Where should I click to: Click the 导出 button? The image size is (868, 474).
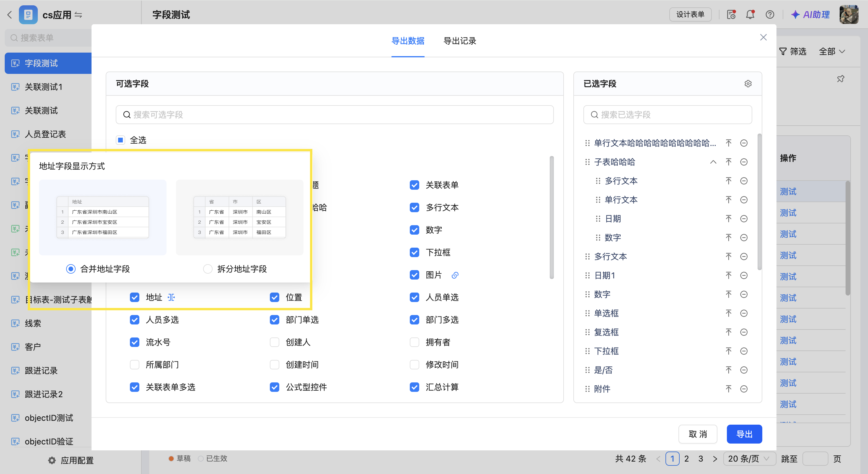coord(744,434)
